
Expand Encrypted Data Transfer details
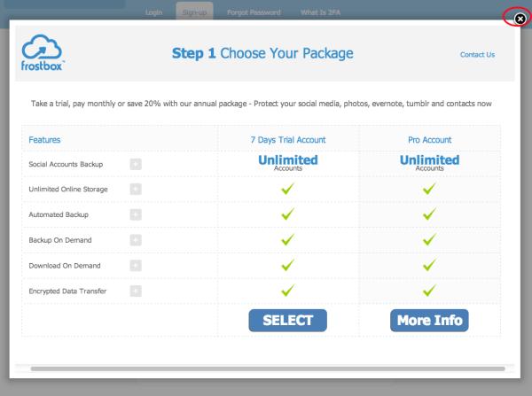point(136,291)
